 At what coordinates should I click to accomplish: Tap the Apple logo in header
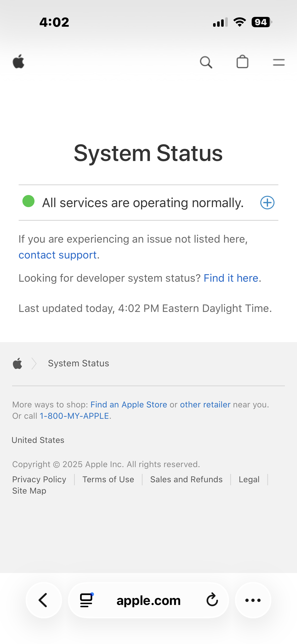coord(18,61)
